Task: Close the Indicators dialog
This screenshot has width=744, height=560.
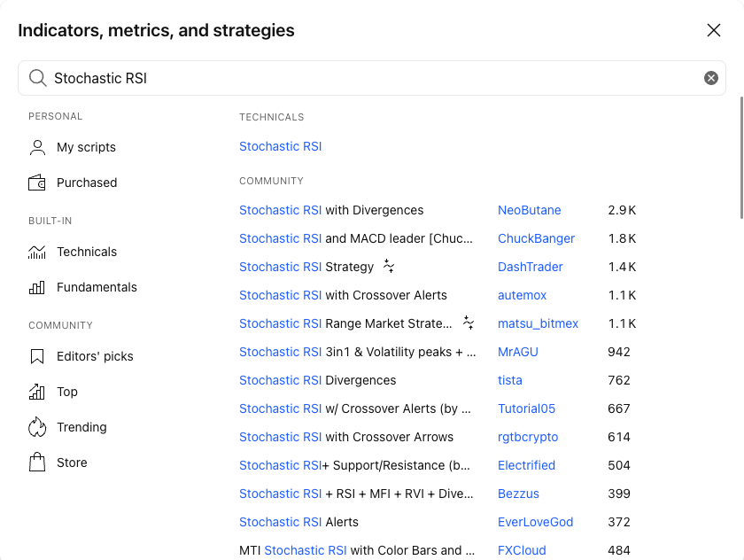Action: [x=714, y=30]
